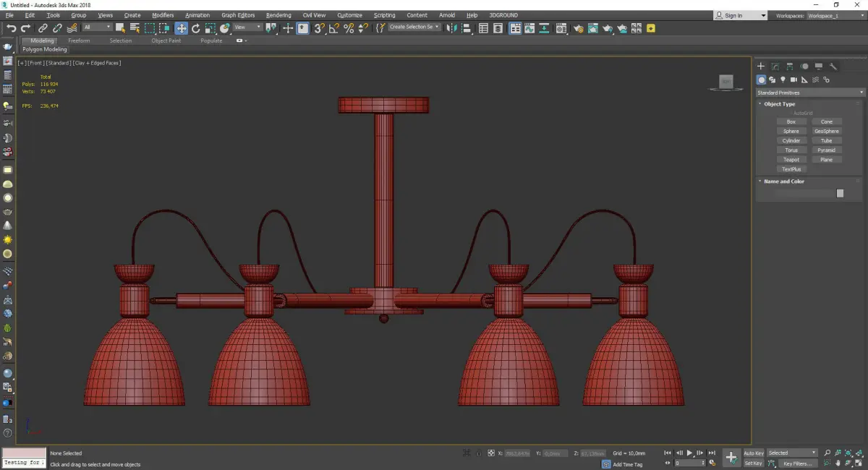The height and width of the screenshot is (470, 868).
Task: Open the Graph Editors menu
Action: (x=238, y=15)
